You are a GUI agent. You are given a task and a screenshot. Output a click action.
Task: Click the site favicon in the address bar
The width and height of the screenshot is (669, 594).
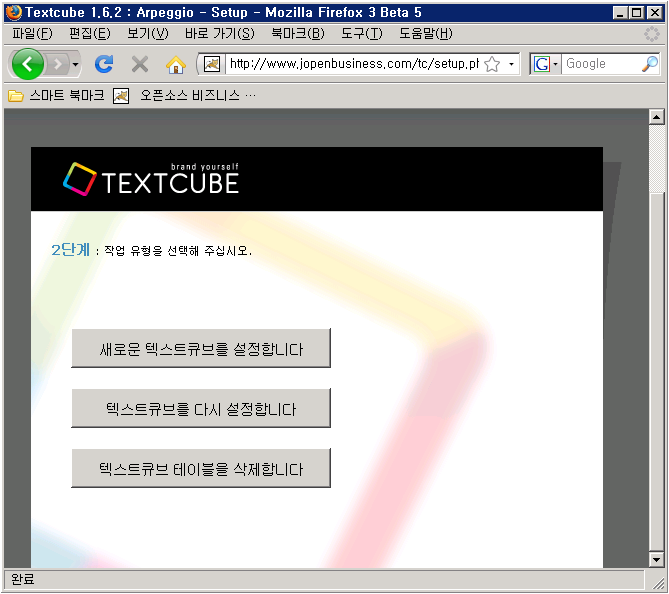click(x=212, y=64)
